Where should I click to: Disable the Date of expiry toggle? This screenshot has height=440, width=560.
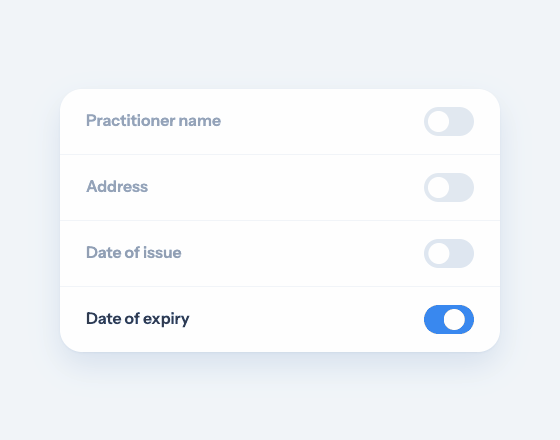pyautogui.click(x=449, y=319)
